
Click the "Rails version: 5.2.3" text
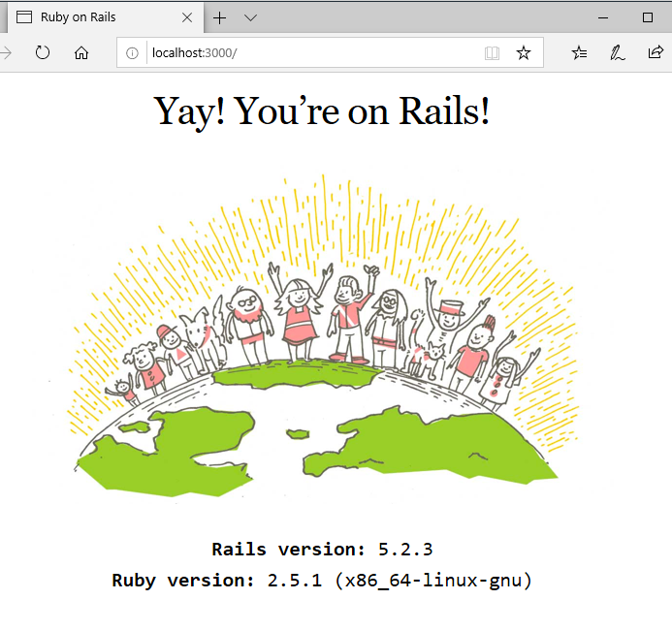pos(322,550)
